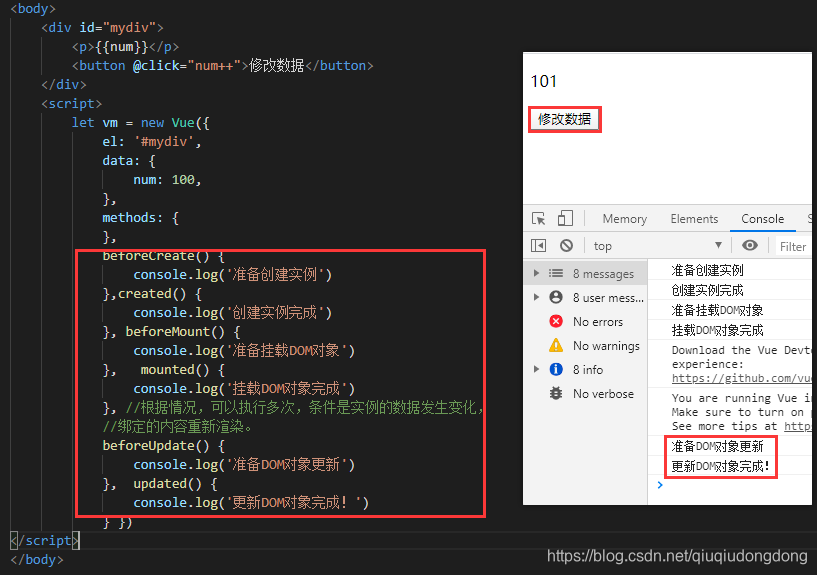Click the 准备创建实例 console log entry
The image size is (817, 575).
click(x=707, y=270)
